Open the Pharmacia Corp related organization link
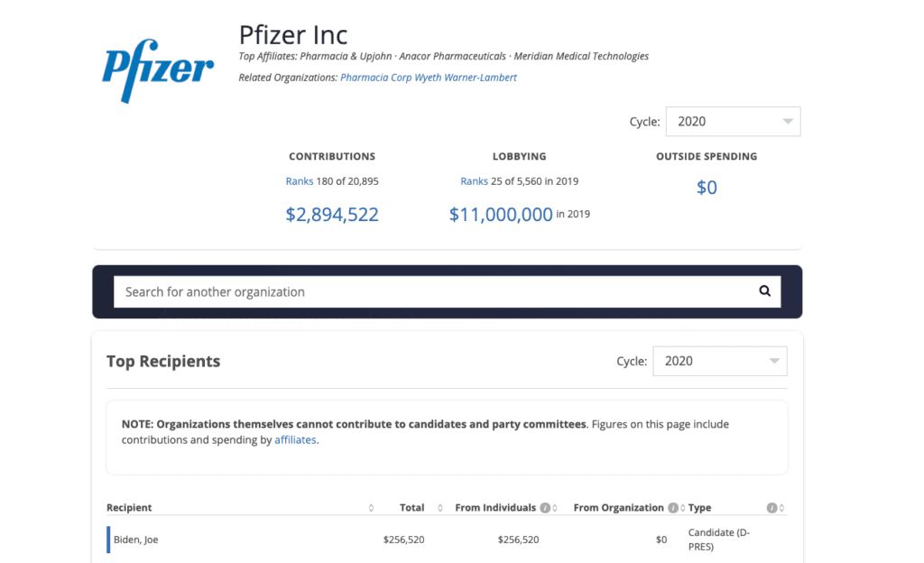924x563 pixels. [375, 78]
